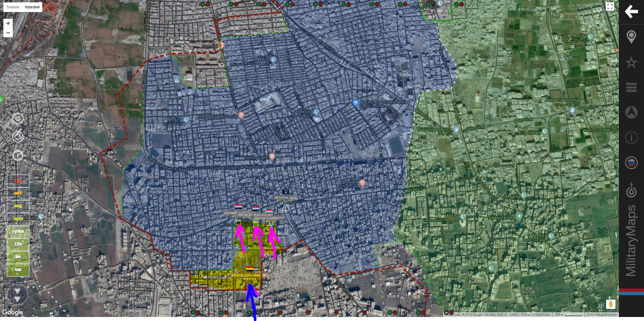Screen dimensions: 644x321
Task: Select the '12ч' time range filter
Action: coord(18,244)
